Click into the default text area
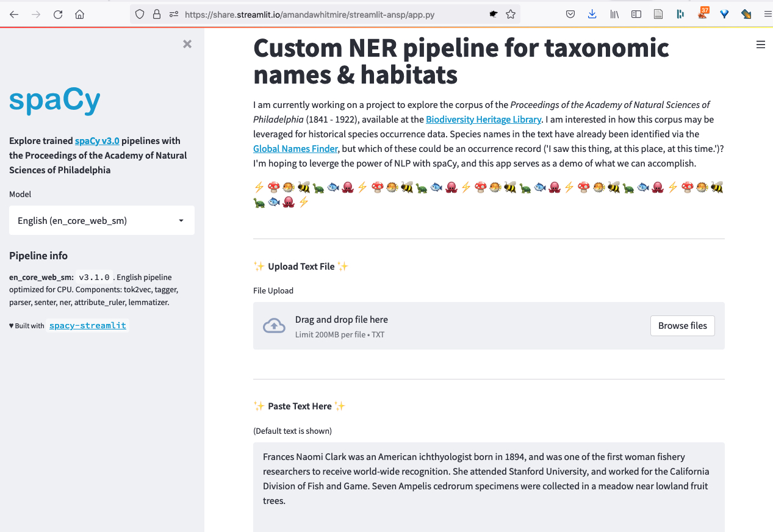773x532 pixels. (x=489, y=487)
